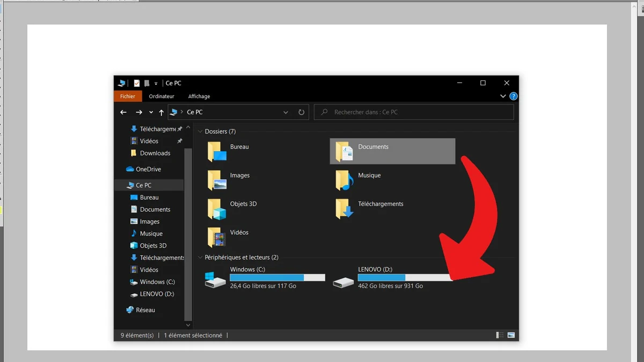Click the Rechercher dans Ce PC field
This screenshot has width=644, height=362.
point(419,112)
